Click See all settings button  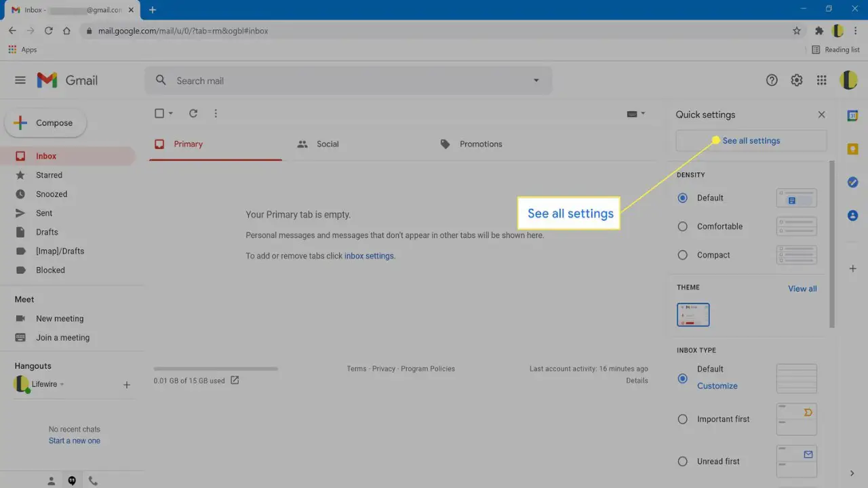pos(751,140)
